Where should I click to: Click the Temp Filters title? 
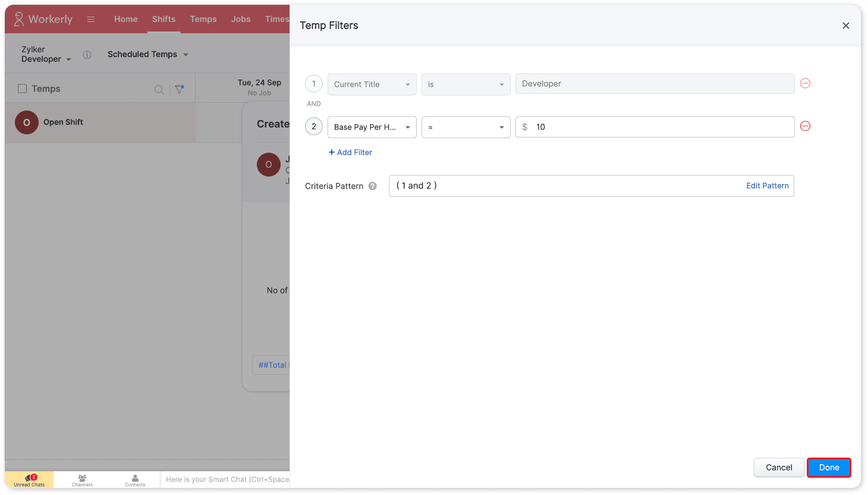(x=329, y=26)
